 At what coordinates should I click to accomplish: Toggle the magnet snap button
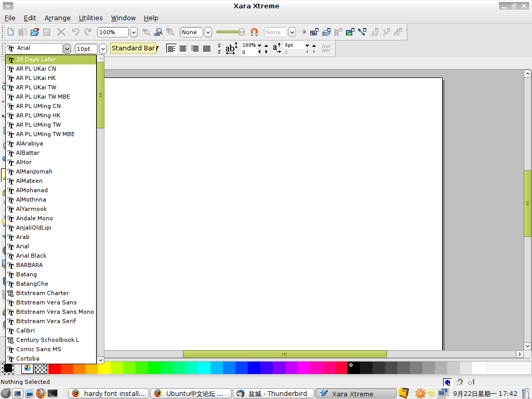pyautogui.click(x=254, y=32)
